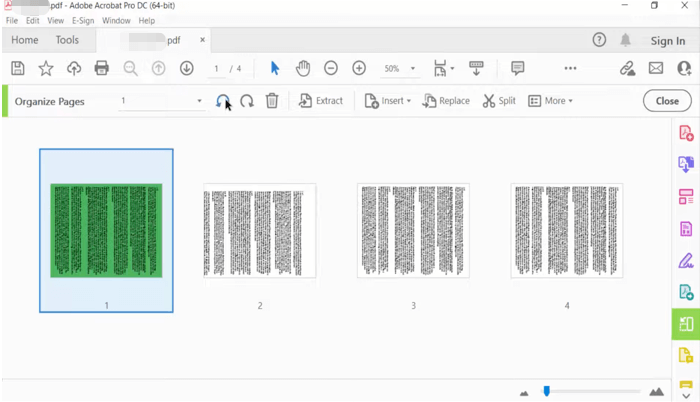Viewport: 700px width, 402px height.
Task: Add a comment with speech bubble icon
Action: coord(517,68)
